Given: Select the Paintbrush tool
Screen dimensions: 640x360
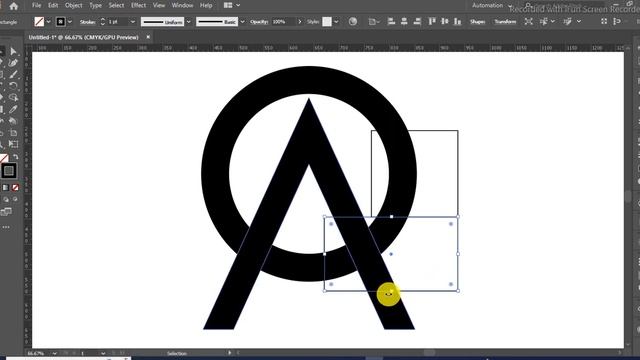Looking at the screenshot, I should click(x=13, y=74).
